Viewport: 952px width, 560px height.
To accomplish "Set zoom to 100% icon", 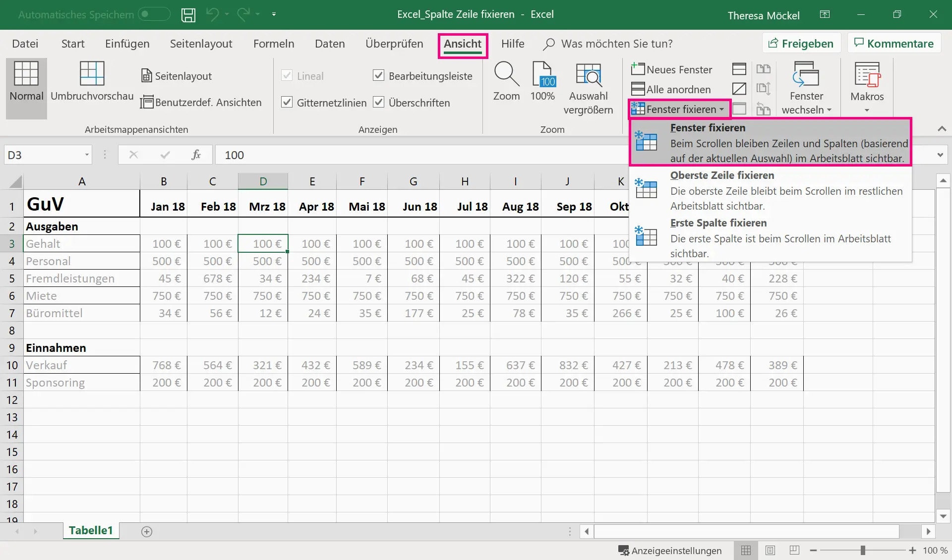I will click(543, 75).
